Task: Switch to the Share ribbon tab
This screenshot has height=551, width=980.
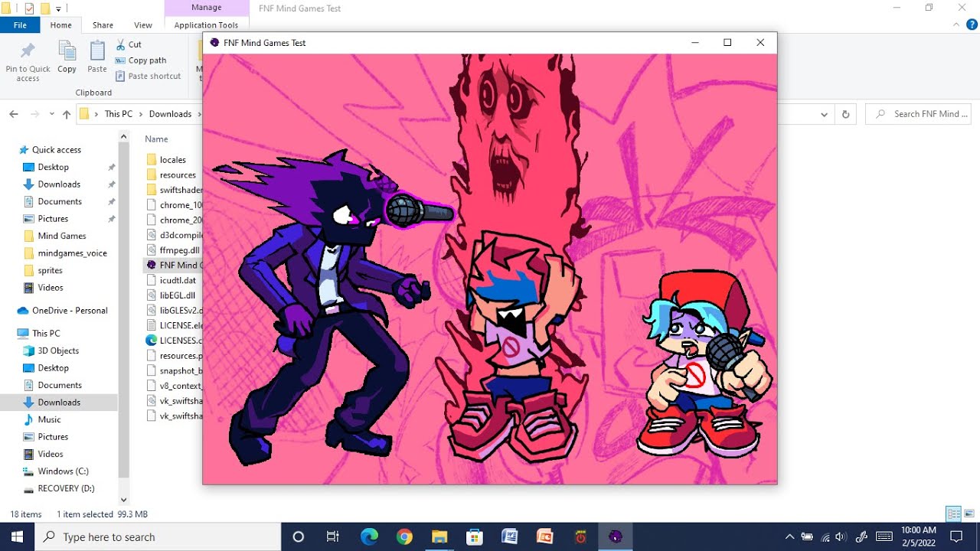Action: [103, 25]
